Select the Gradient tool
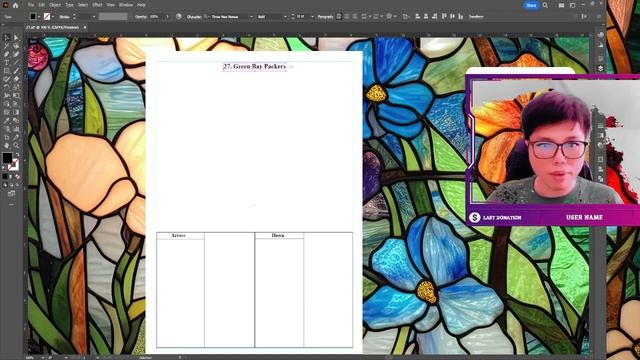Screen dimensions: 640x360 pos(16,112)
